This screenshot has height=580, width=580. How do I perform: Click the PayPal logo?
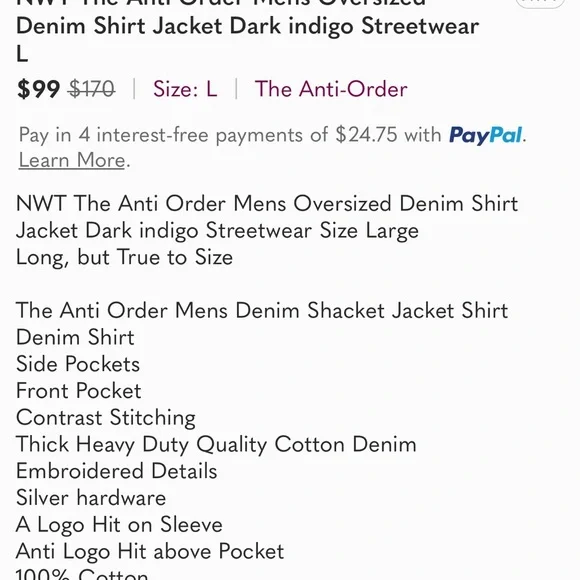pos(485,135)
